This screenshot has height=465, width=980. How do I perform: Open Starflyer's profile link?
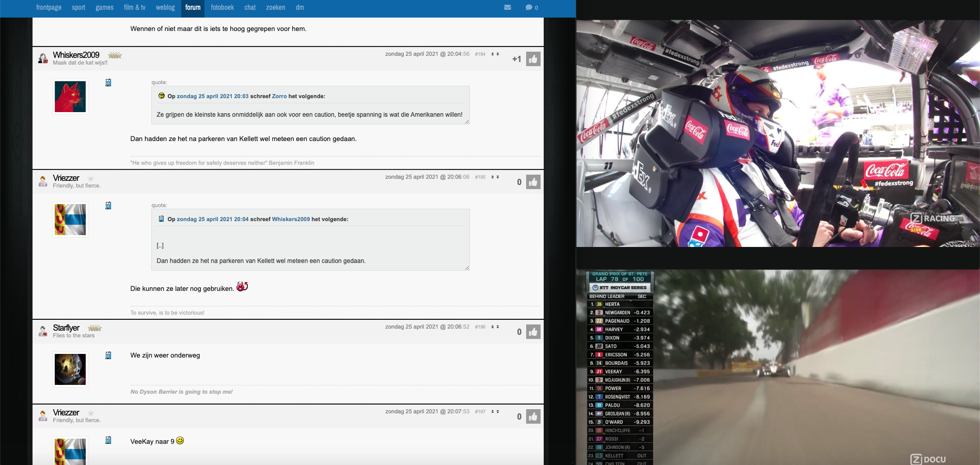66,328
